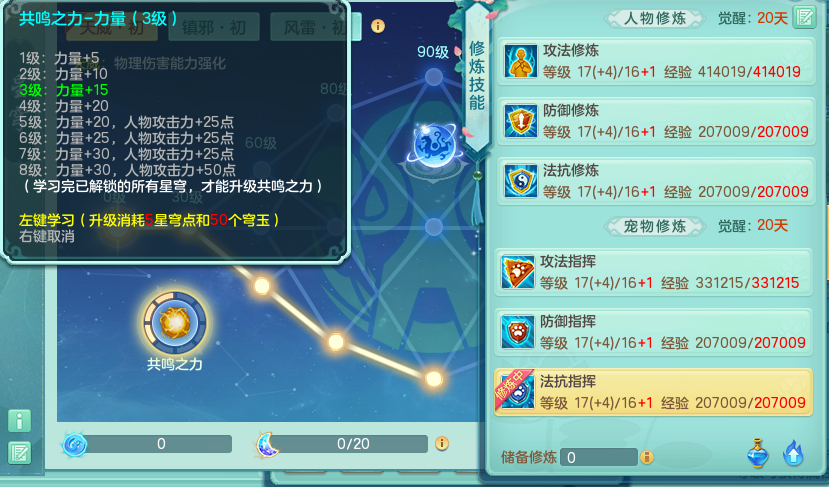Click the 防御修炼 shield icon

520,121
